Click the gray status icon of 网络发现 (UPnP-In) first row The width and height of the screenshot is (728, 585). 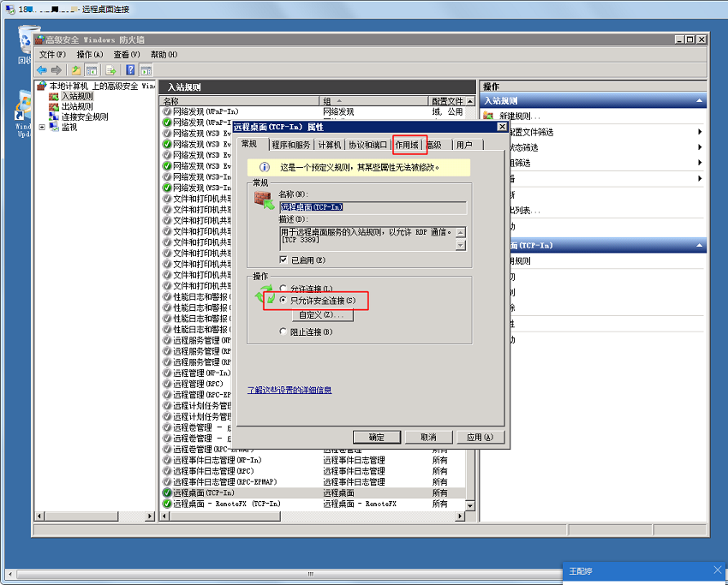pyautogui.click(x=167, y=111)
